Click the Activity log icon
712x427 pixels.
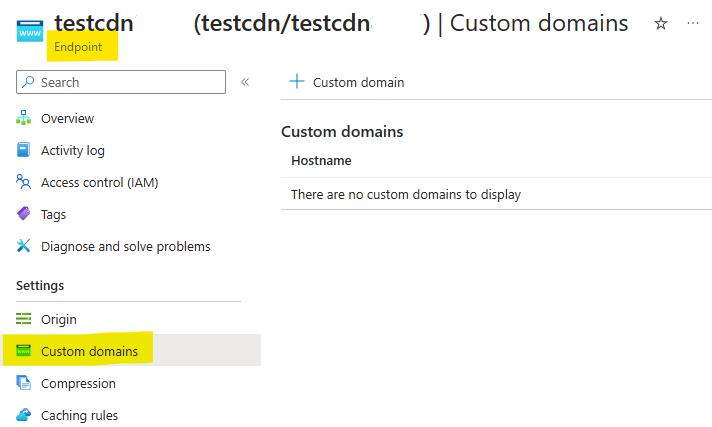click(x=24, y=150)
